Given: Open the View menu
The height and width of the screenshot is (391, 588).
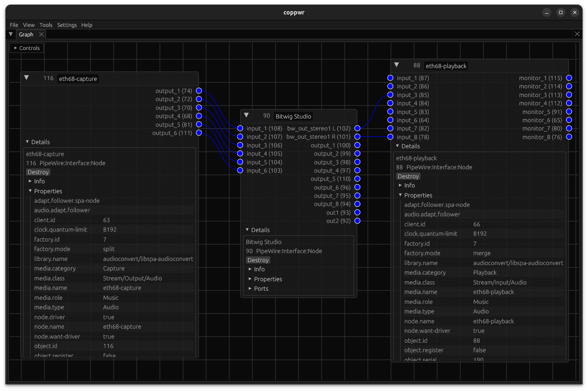Looking at the screenshot, I should [29, 25].
